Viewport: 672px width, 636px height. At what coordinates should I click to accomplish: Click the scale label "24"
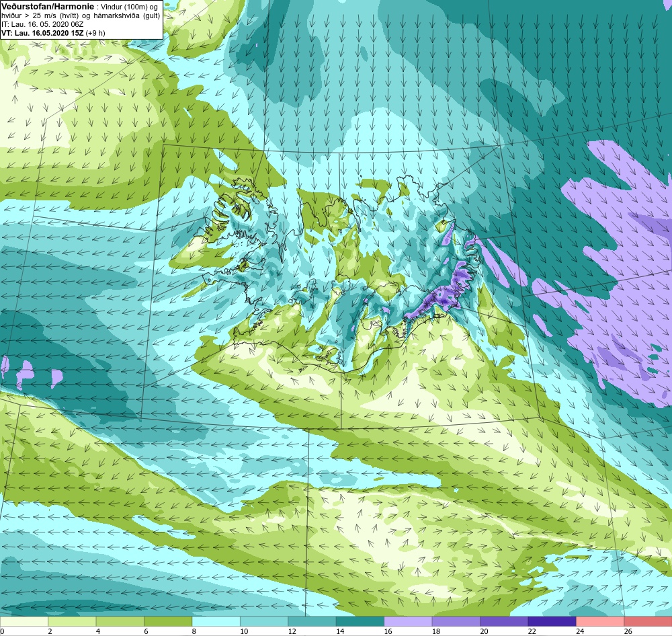tap(580, 631)
